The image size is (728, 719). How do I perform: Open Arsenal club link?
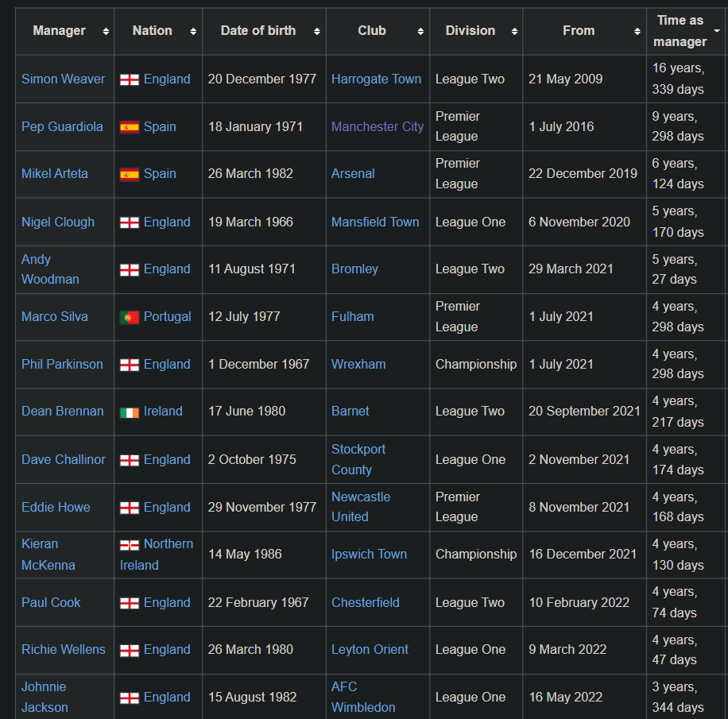tap(353, 174)
